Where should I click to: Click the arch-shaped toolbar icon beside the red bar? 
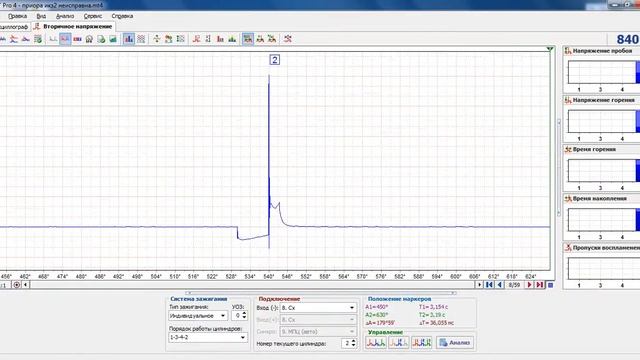(x=89, y=39)
